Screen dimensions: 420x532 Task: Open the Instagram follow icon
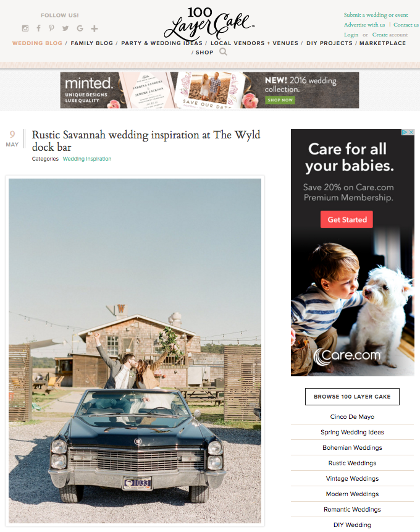pyautogui.click(x=25, y=28)
